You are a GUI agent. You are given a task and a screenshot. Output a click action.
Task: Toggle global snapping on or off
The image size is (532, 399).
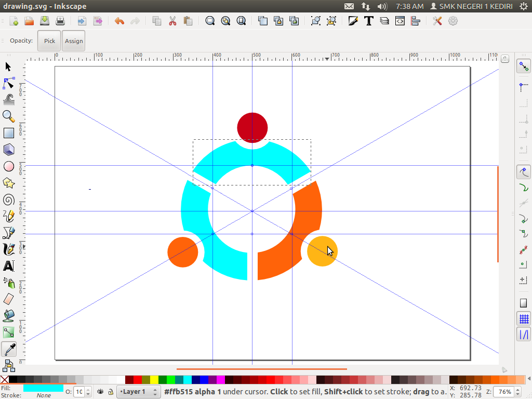click(x=524, y=66)
